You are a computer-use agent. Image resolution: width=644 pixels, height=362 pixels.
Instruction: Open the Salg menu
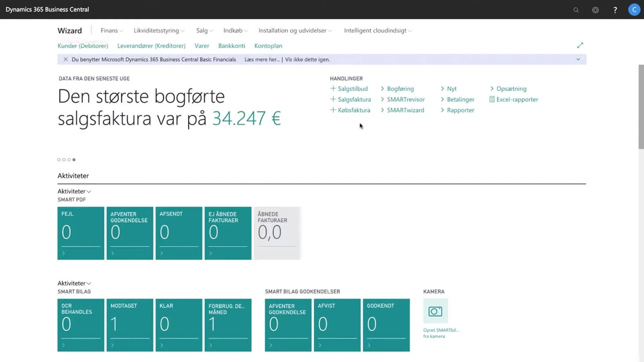point(205,31)
